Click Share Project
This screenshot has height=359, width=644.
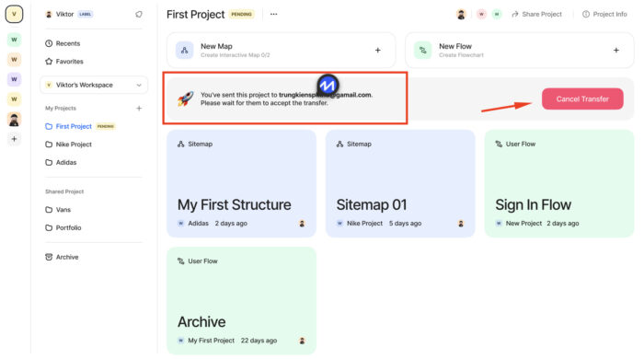click(x=536, y=15)
